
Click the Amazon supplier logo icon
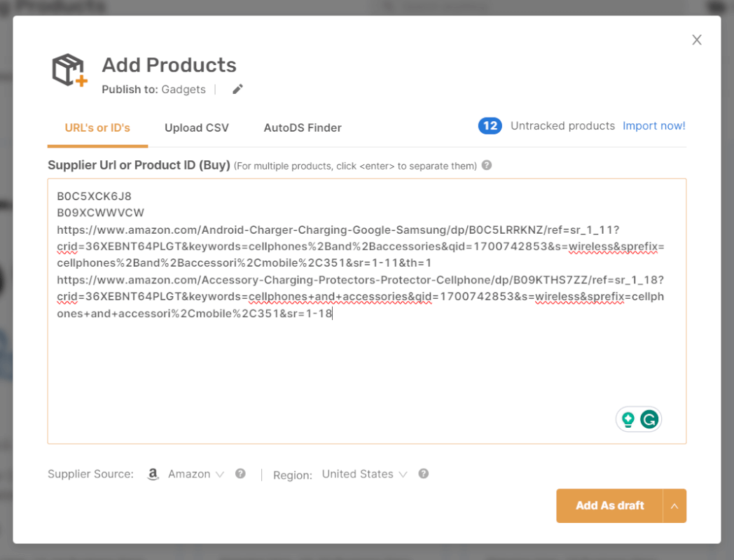click(x=153, y=474)
